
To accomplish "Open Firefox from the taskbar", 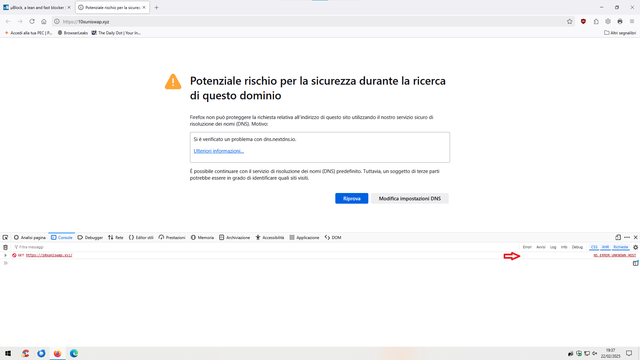I will tap(57, 353).
